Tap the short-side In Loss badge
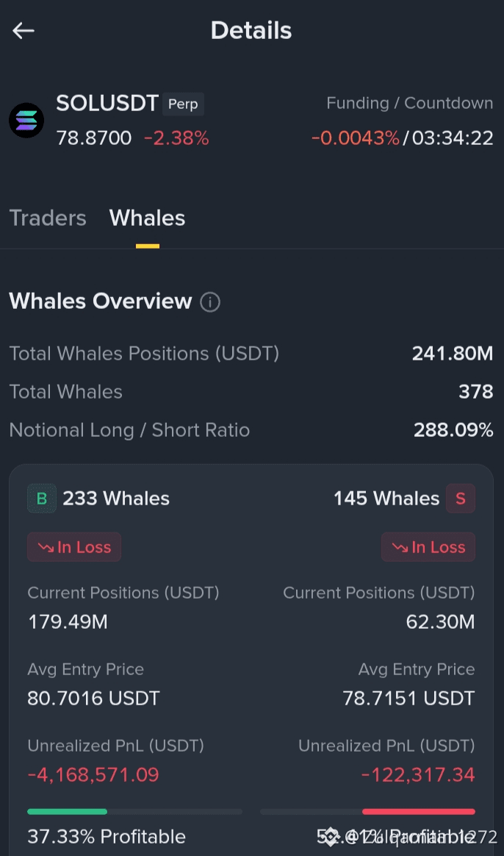Image resolution: width=504 pixels, height=856 pixels. (x=428, y=547)
